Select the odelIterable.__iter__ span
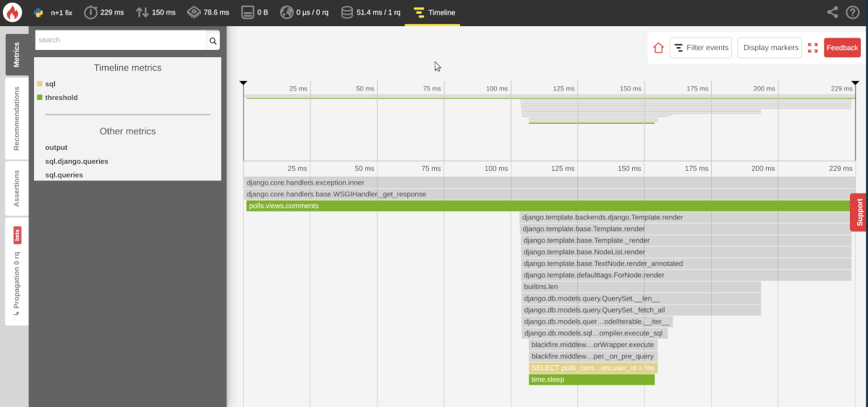This screenshot has height=407, width=868. tap(597, 322)
